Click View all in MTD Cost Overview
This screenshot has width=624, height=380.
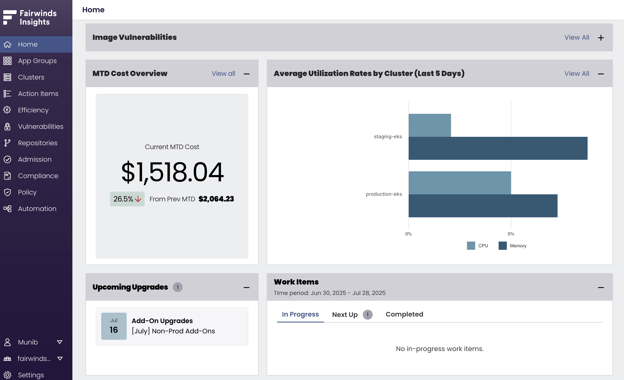coord(223,74)
